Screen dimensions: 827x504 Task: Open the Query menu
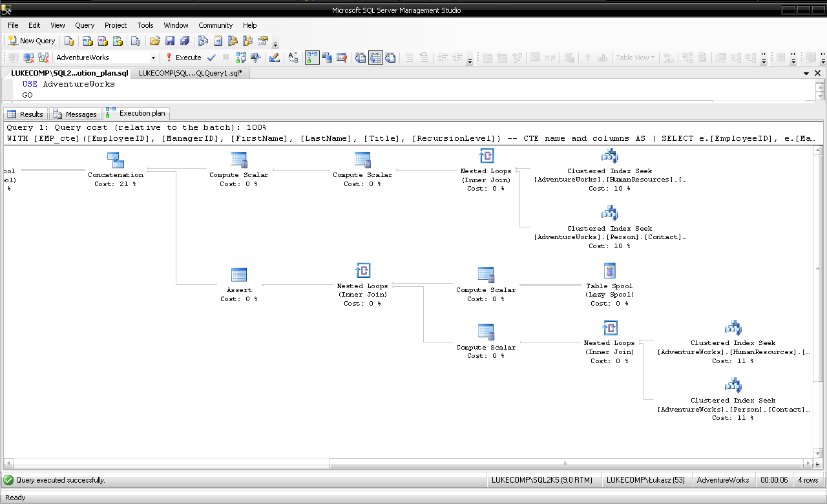tap(85, 25)
